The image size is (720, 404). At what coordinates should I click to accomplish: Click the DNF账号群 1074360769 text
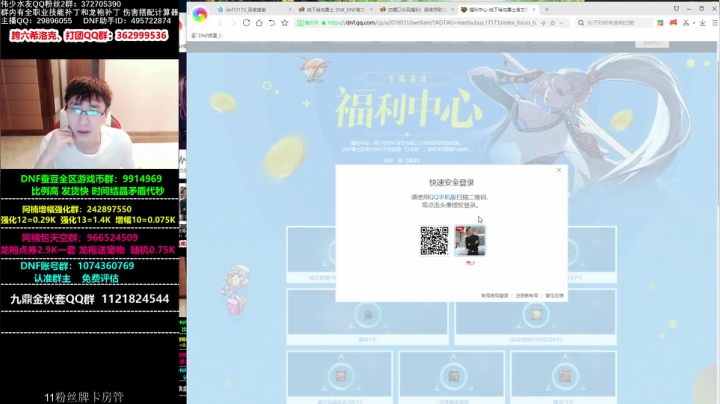[x=77, y=266]
